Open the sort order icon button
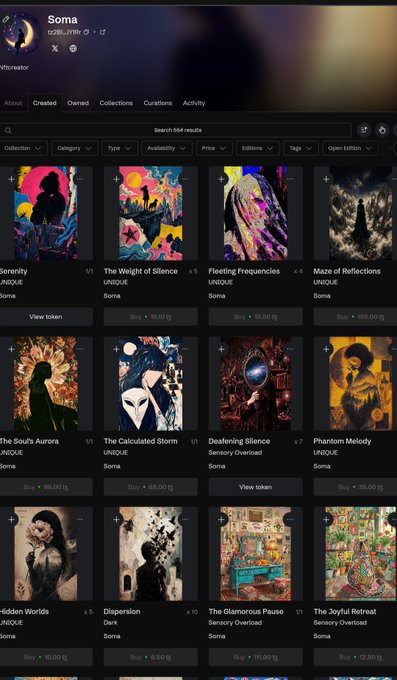This screenshot has width=397, height=680. (x=364, y=130)
